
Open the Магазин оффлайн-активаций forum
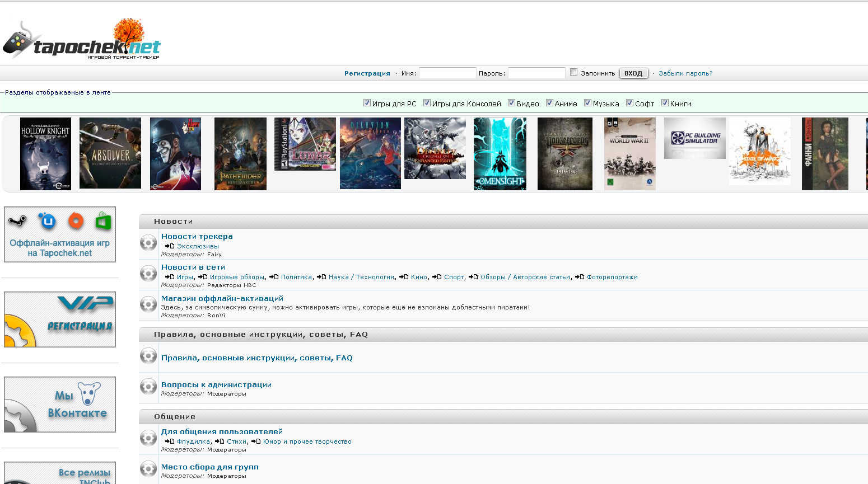click(222, 299)
